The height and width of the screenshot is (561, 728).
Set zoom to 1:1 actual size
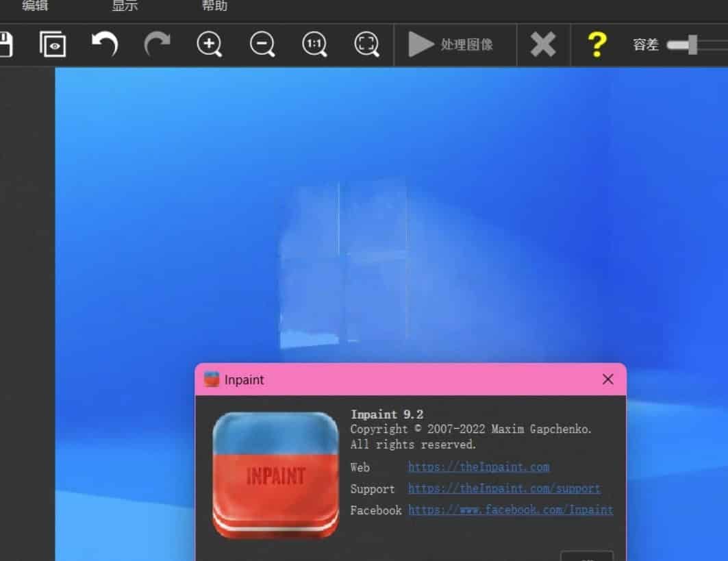(314, 44)
